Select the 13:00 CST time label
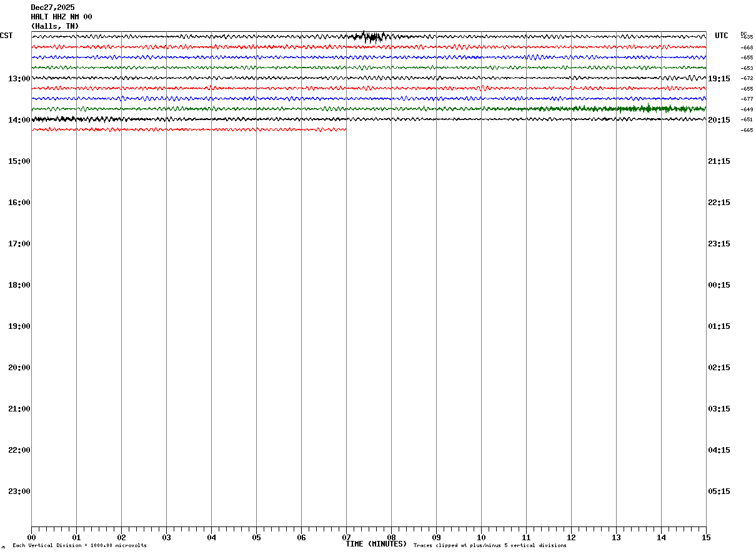 click(19, 79)
